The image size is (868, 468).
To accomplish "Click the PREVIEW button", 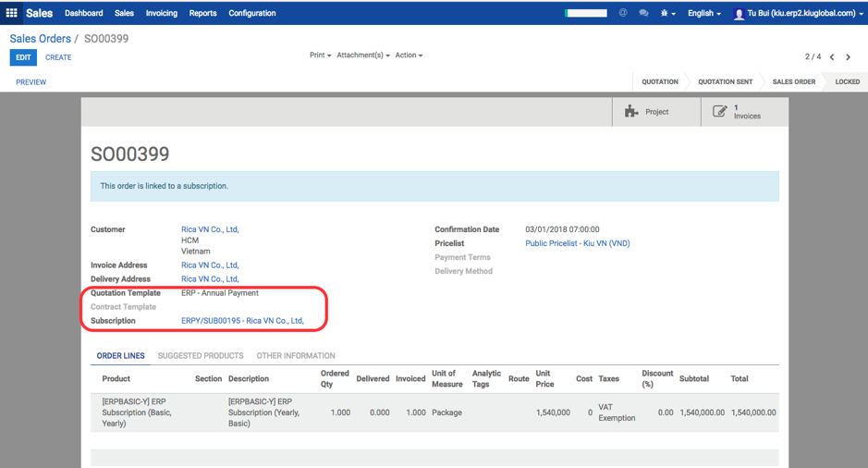I will pyautogui.click(x=31, y=82).
